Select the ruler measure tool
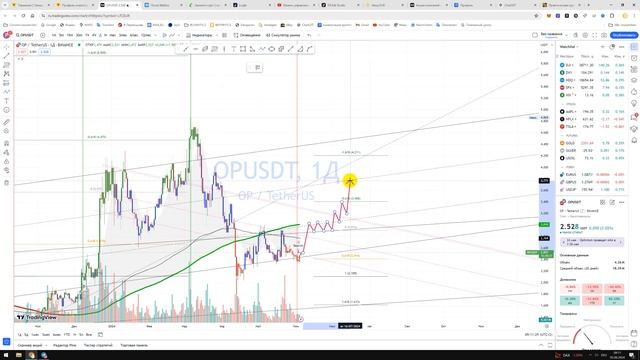The image size is (640, 360). [7, 122]
